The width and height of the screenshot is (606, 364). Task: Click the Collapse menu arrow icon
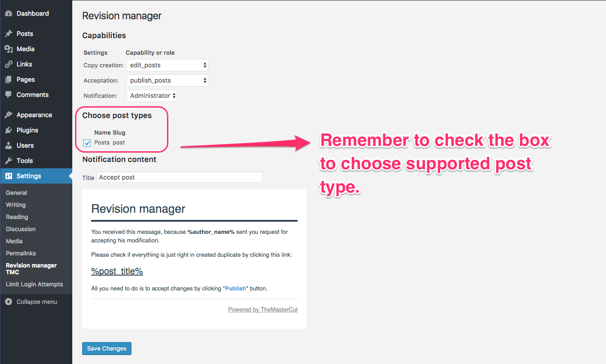[9, 302]
